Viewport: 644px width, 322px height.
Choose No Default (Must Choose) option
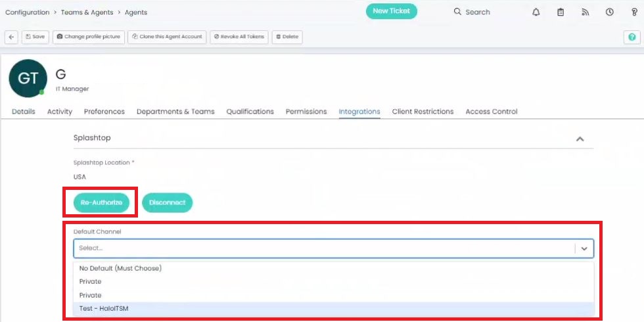(334, 268)
